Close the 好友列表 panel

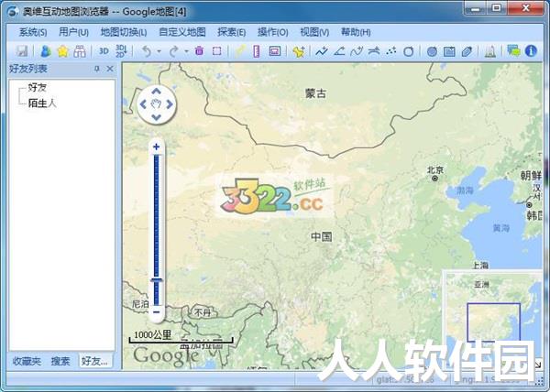(110, 69)
